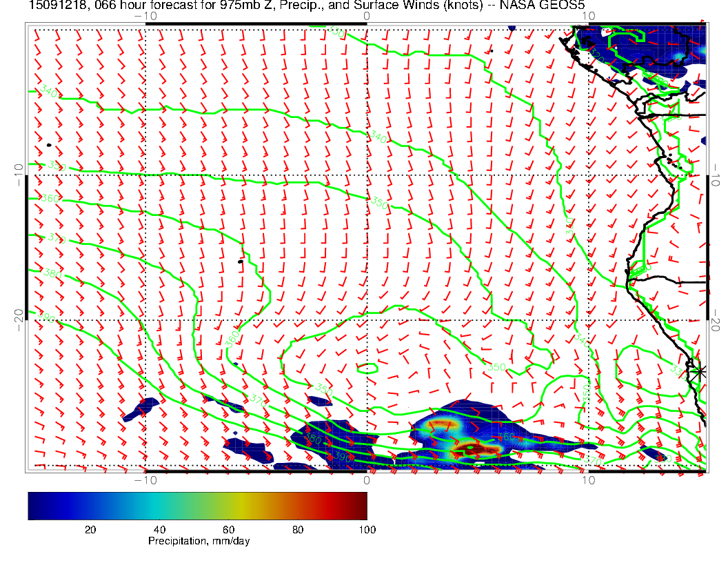Click the dark blue end of the colorbar
The height and width of the screenshot is (563, 728).
point(34,505)
